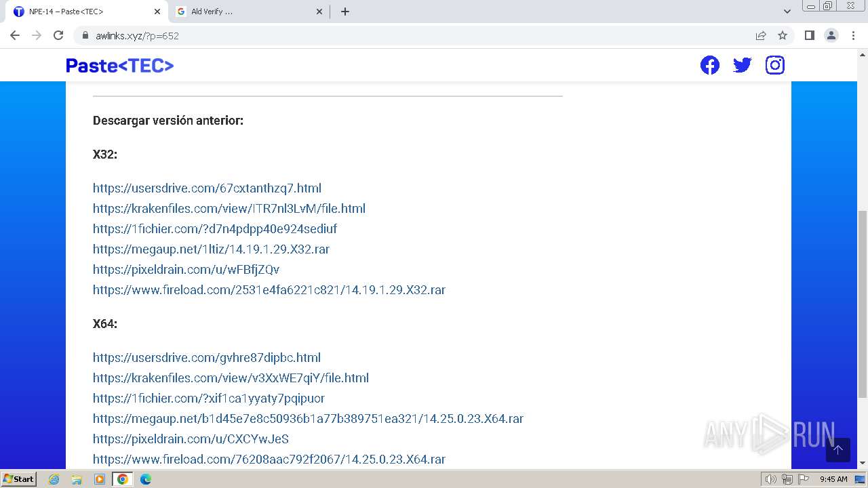Open the volume tray icon
This screenshot has height=488, width=868.
771,479
